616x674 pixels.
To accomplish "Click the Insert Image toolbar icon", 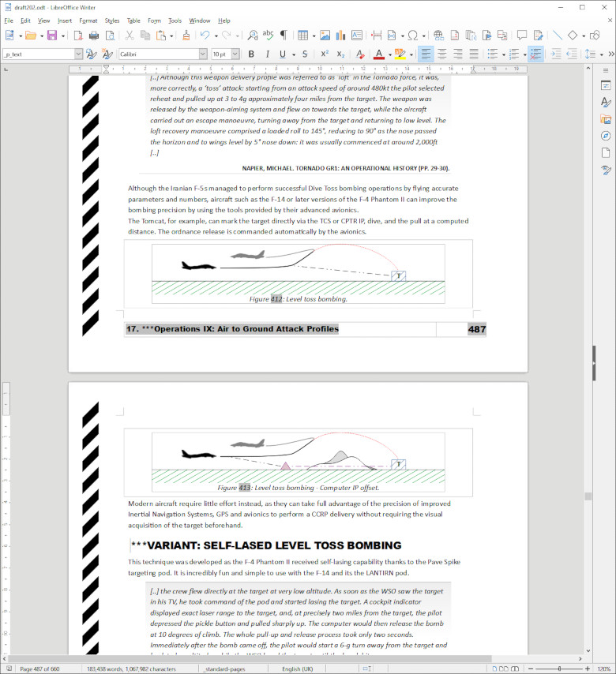I will [324, 36].
